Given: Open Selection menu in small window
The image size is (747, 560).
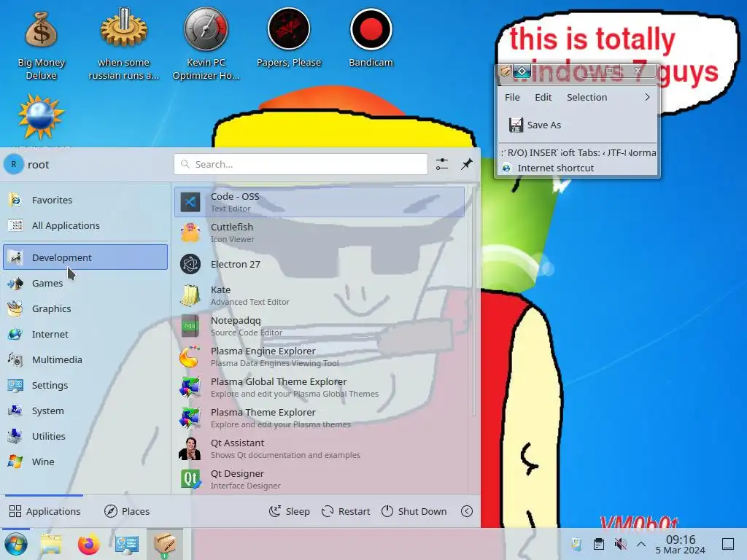Looking at the screenshot, I should pos(587,97).
